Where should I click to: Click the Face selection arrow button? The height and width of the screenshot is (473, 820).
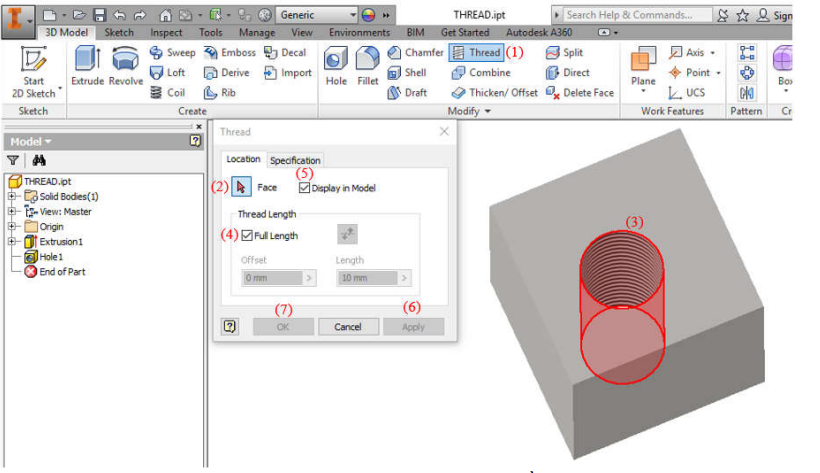[x=241, y=187]
